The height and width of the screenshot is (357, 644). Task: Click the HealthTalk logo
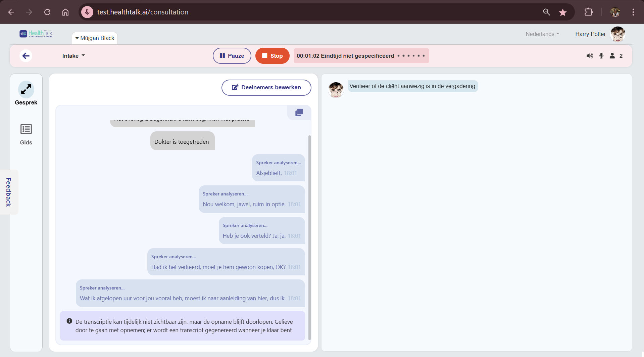pyautogui.click(x=36, y=34)
